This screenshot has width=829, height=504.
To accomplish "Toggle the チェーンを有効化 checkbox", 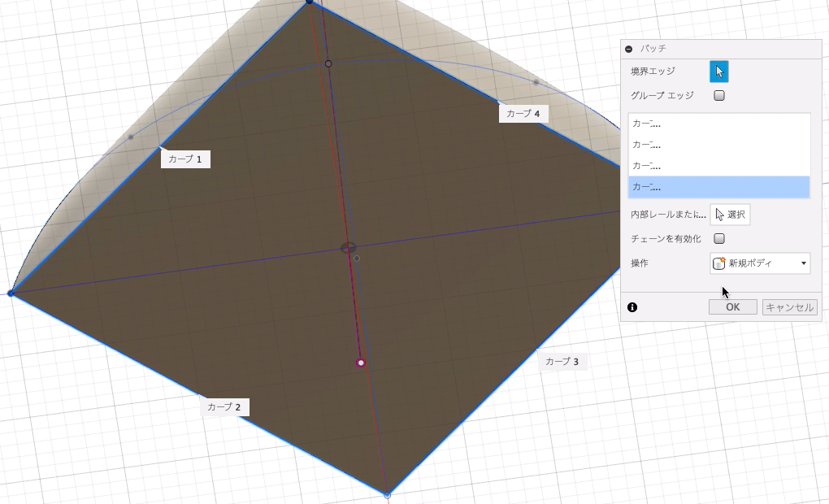I will coord(719,238).
